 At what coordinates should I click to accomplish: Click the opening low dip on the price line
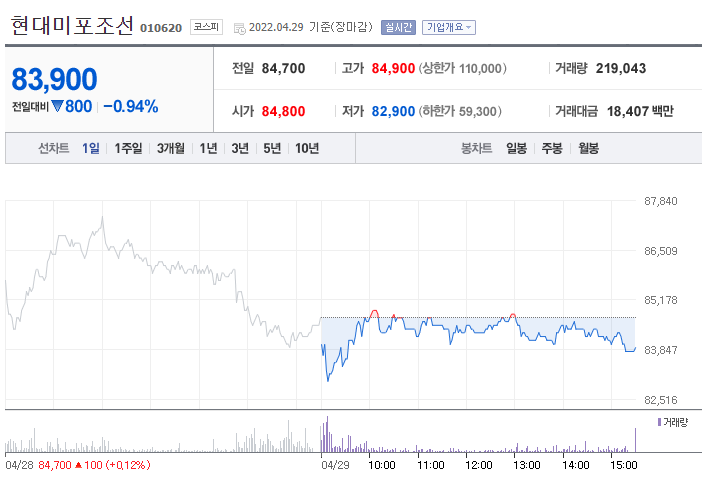[x=328, y=380]
